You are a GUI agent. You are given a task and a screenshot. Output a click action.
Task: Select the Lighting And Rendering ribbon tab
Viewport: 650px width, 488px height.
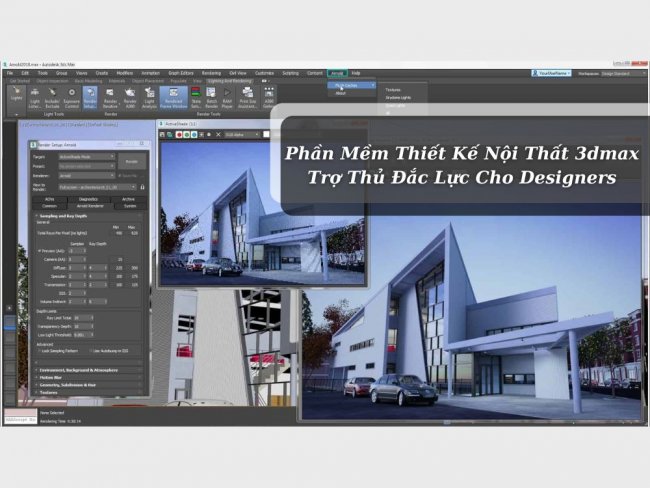pos(230,81)
